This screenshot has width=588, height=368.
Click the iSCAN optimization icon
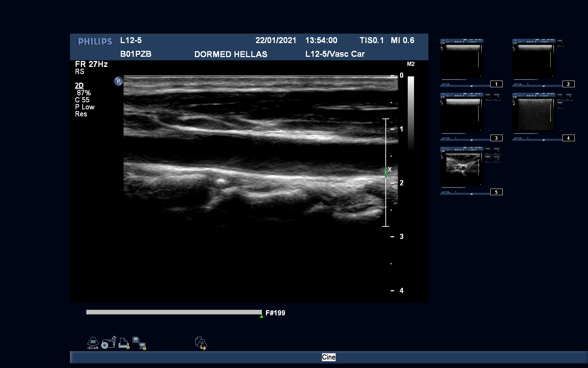coord(93,343)
